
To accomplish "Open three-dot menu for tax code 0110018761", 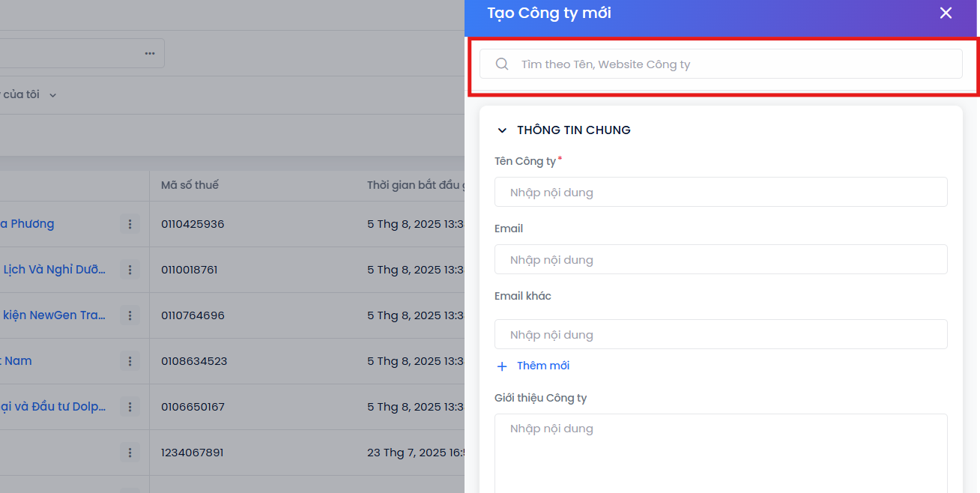I will click(130, 270).
